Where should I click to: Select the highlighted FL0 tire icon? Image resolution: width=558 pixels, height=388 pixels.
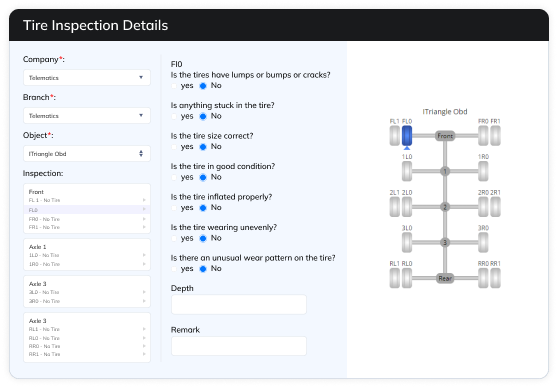[407, 136]
